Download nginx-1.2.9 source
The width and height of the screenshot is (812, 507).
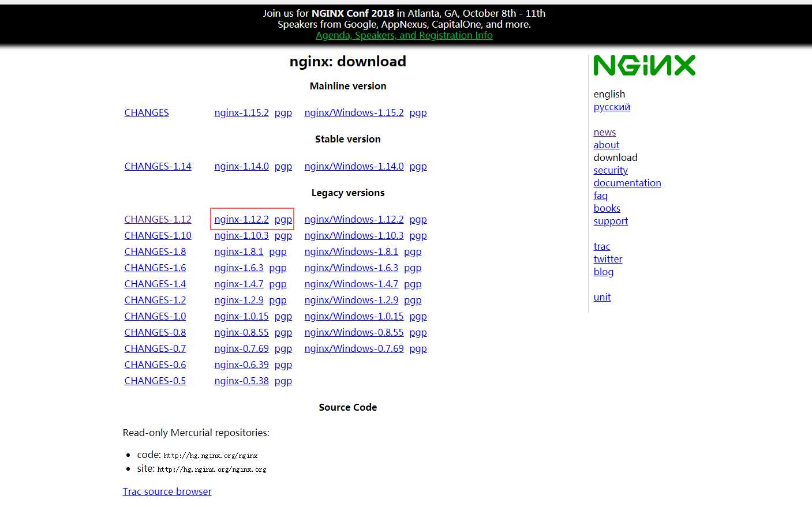coord(238,300)
